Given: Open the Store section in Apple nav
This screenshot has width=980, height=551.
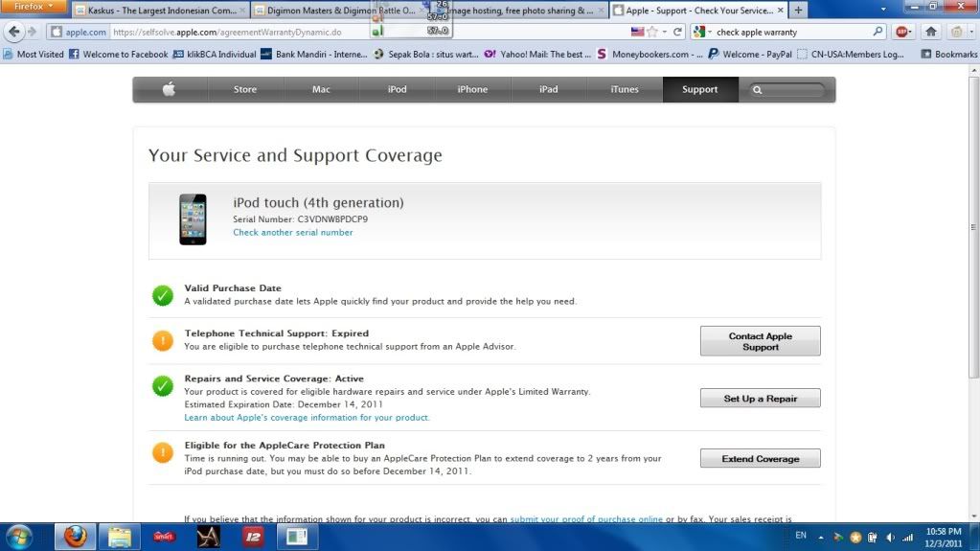Looking at the screenshot, I should coord(245,89).
